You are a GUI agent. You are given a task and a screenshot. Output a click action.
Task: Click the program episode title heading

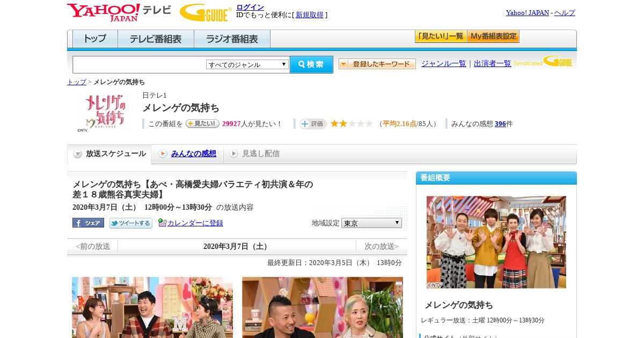(193, 189)
